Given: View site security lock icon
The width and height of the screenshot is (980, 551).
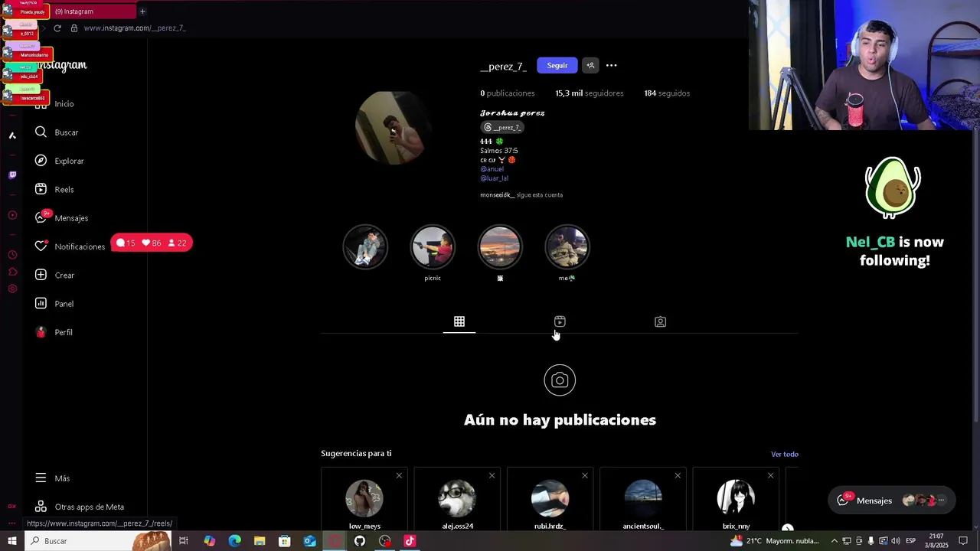Looking at the screenshot, I should point(74,28).
